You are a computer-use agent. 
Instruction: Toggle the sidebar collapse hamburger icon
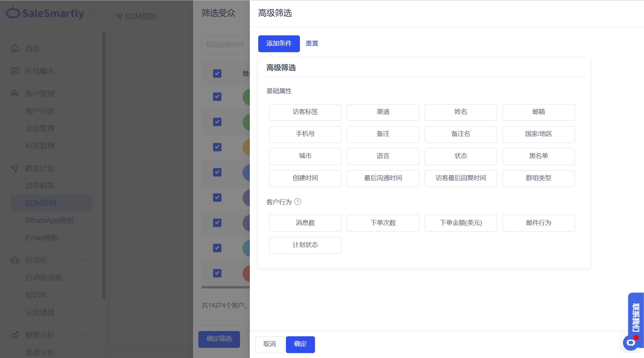tap(92, 13)
